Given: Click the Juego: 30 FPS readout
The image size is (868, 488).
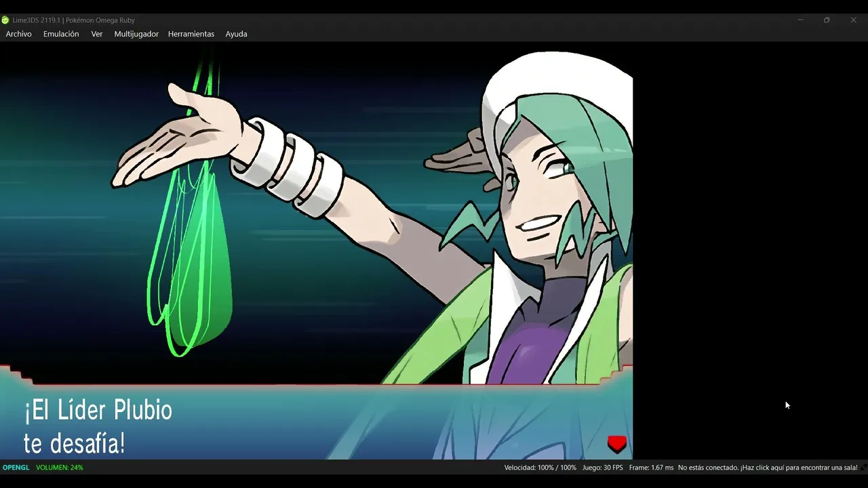Looking at the screenshot, I should pos(602,468).
